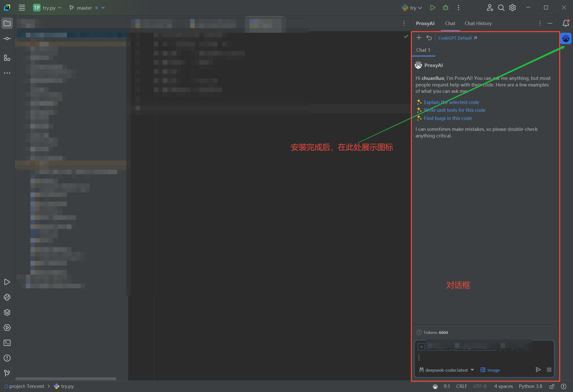Run the 'try' configuration with the play icon
This screenshot has height=392, width=573.
pyautogui.click(x=433, y=8)
